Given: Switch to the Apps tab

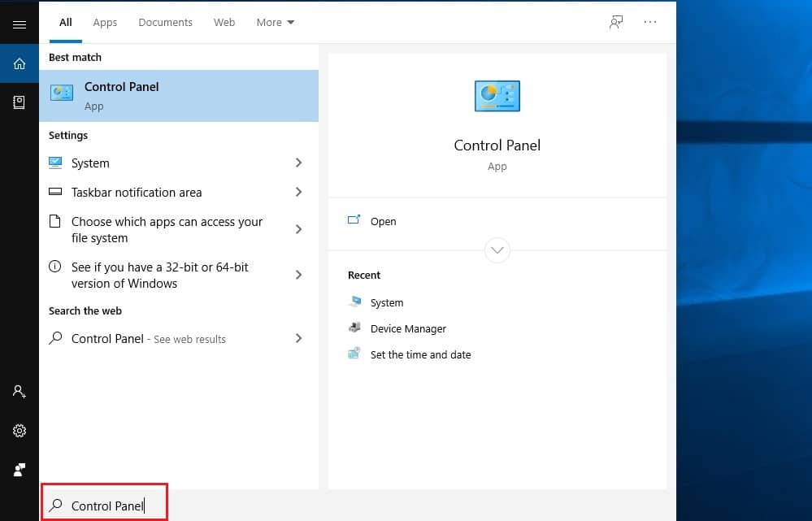Looking at the screenshot, I should coord(105,22).
